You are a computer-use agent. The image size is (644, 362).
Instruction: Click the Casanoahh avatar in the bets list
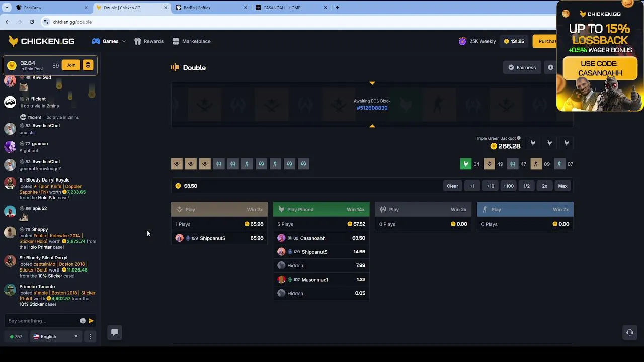[x=281, y=238]
